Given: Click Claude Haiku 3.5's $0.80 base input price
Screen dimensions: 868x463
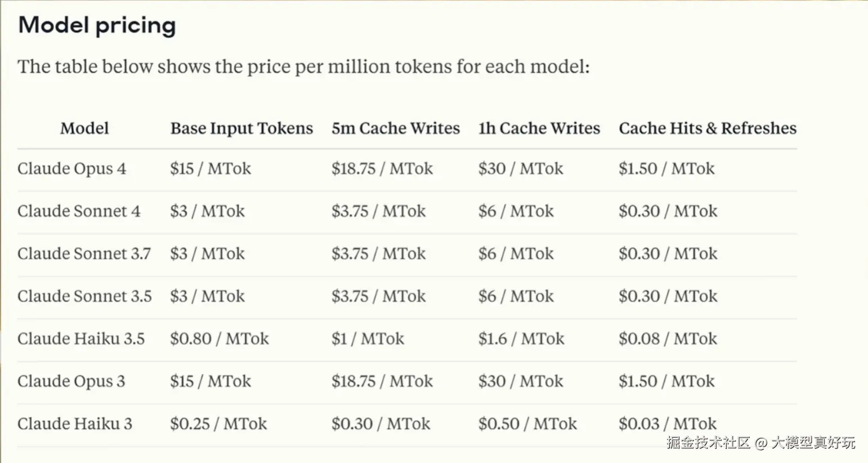Looking at the screenshot, I should click(220, 339).
